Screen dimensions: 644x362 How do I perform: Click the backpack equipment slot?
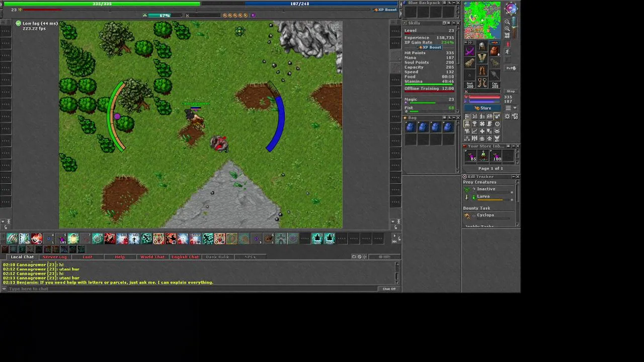click(495, 50)
